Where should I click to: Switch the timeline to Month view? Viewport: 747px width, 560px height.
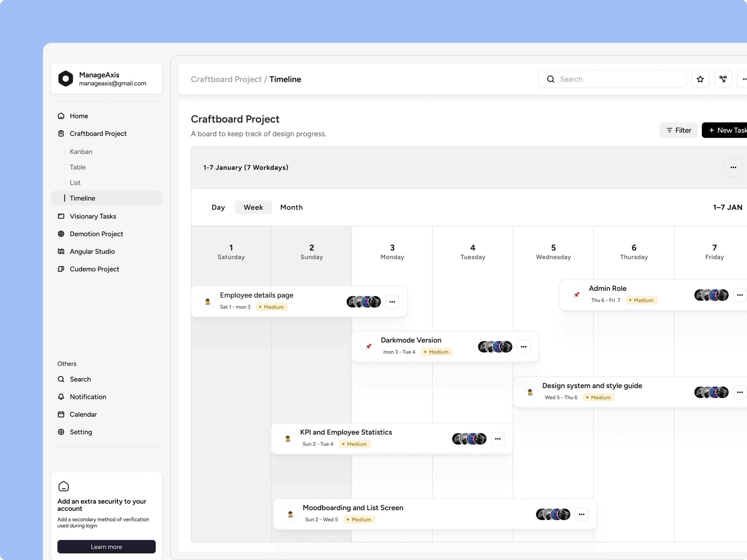pyautogui.click(x=291, y=207)
